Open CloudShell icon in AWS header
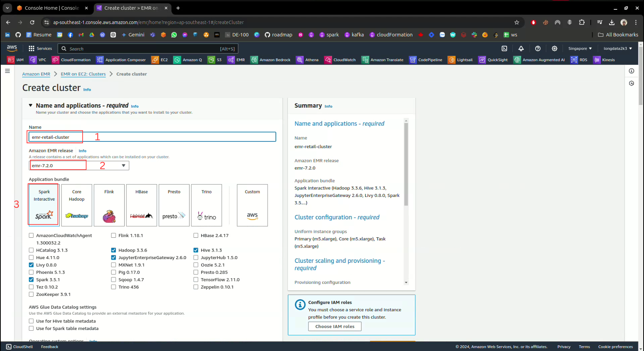Image resolution: width=644 pixels, height=351 pixels. tap(504, 48)
